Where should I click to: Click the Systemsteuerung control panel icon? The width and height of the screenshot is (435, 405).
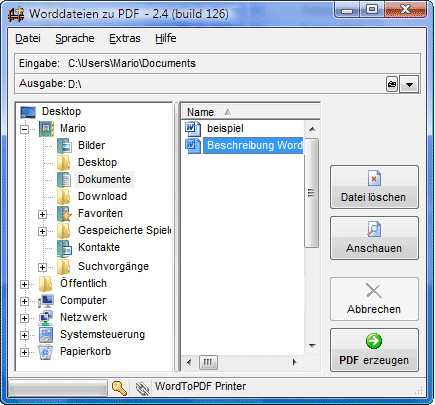point(46,335)
